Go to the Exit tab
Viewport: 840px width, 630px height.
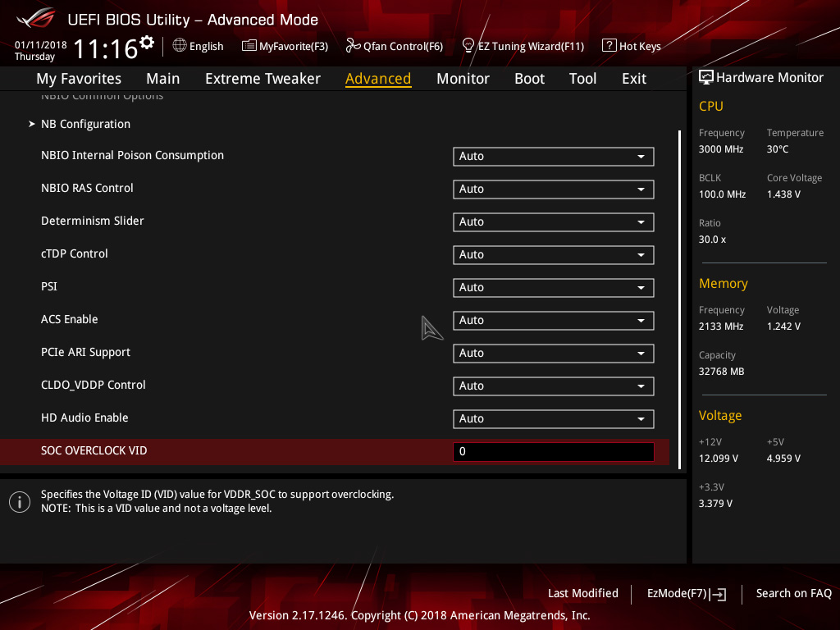point(634,79)
